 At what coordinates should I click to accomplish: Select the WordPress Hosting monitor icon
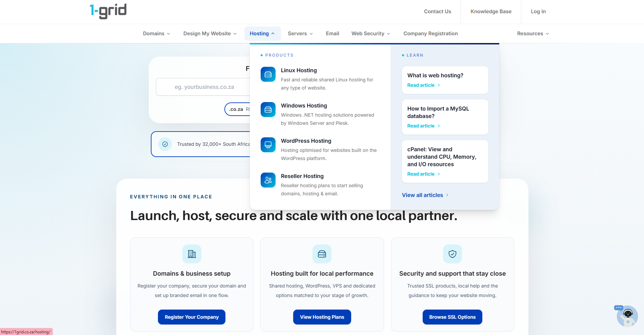[268, 145]
